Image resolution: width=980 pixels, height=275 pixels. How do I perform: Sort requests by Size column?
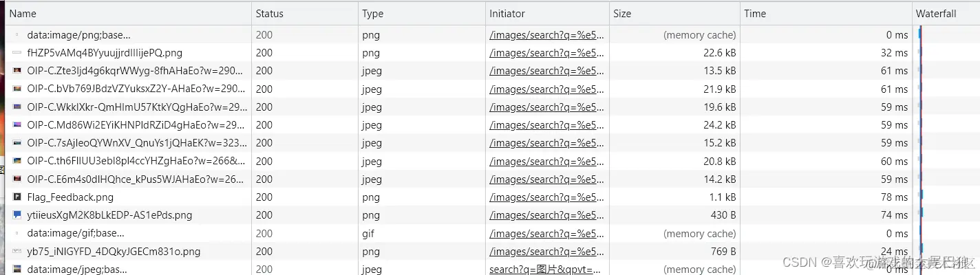675,14
